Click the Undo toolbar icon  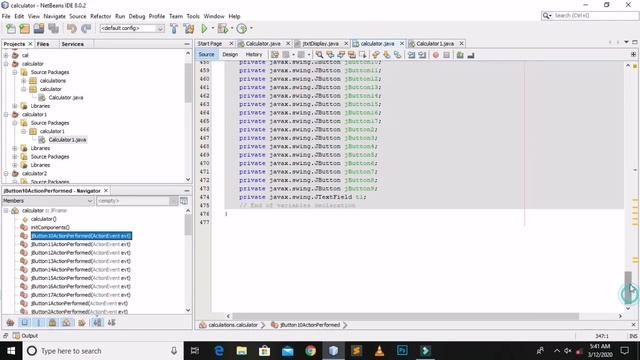[72, 29]
